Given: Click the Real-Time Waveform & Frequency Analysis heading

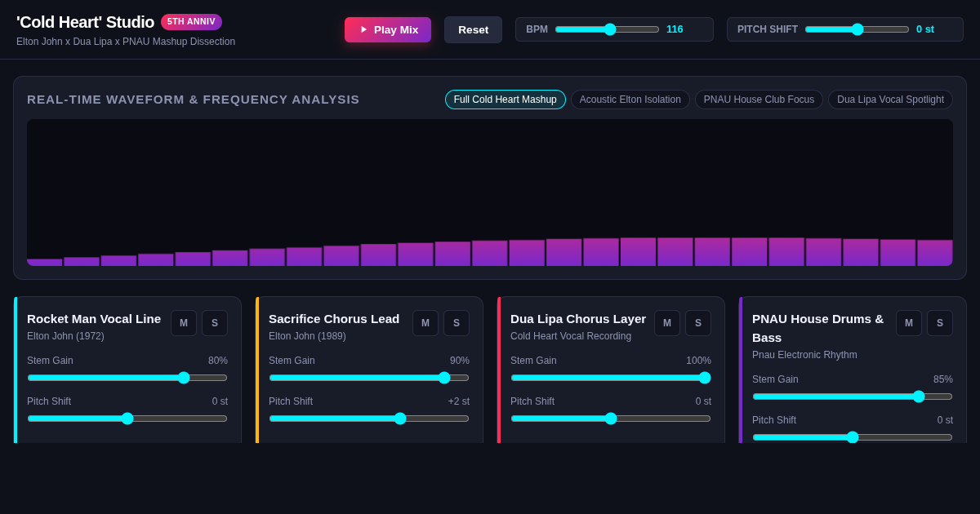Looking at the screenshot, I should point(194,100).
